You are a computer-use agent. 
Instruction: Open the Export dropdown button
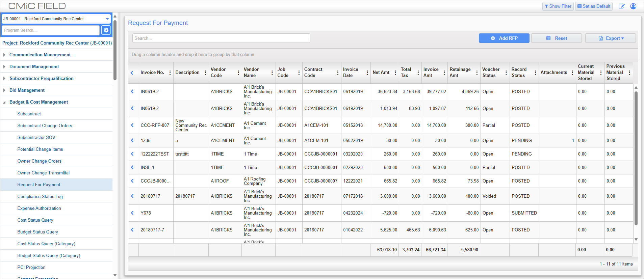pyautogui.click(x=611, y=38)
